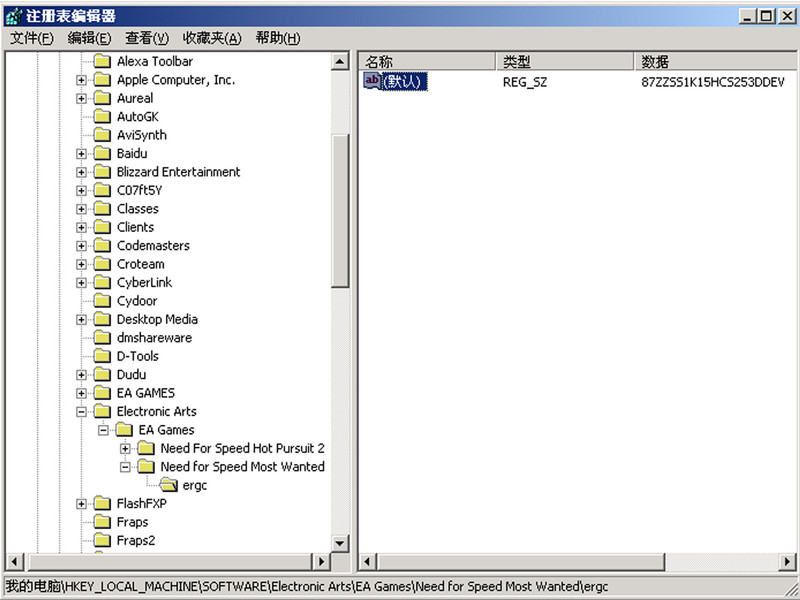Image resolution: width=800 pixels, height=600 pixels.
Task: Click the Alexa Toolbar folder icon
Action: (x=103, y=61)
